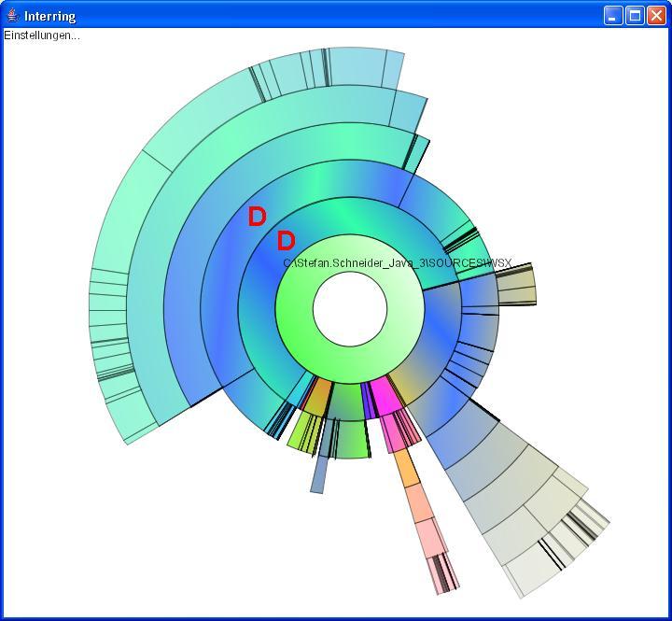
Task: Click the outer red letter D
Action: pos(257,218)
